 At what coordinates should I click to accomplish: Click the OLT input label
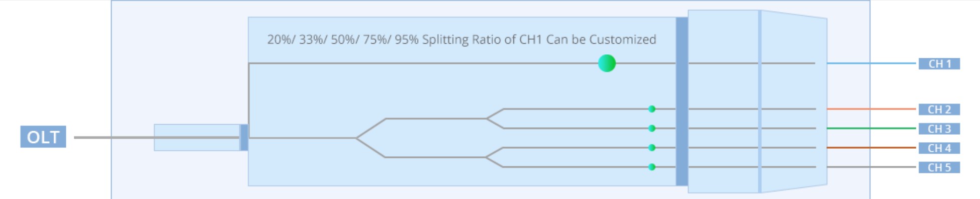[x=43, y=137]
